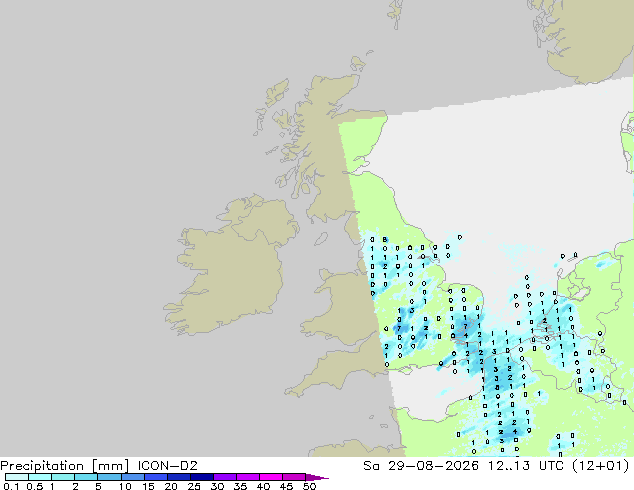634x490 pixels.
Task: Click the ICON-D2 model label
Action: click(167, 466)
